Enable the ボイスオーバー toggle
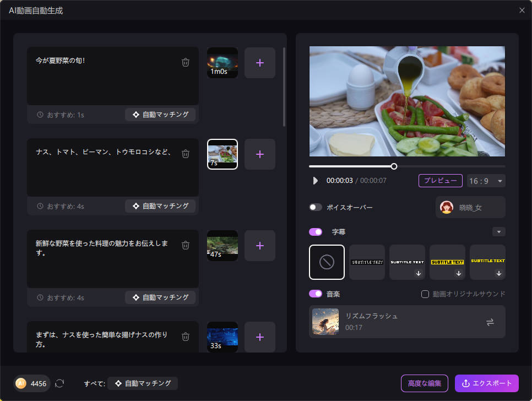The width and height of the screenshot is (532, 401). point(316,207)
